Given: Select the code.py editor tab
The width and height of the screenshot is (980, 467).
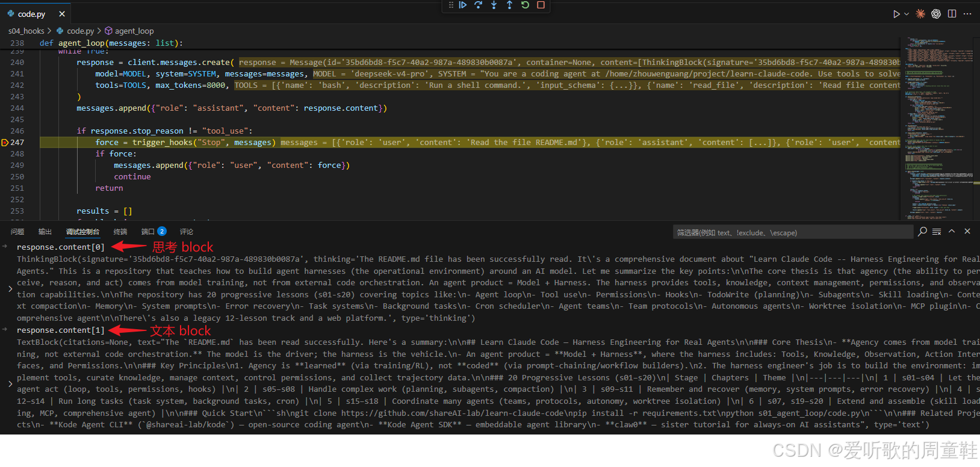Looking at the screenshot, I should [x=35, y=14].
